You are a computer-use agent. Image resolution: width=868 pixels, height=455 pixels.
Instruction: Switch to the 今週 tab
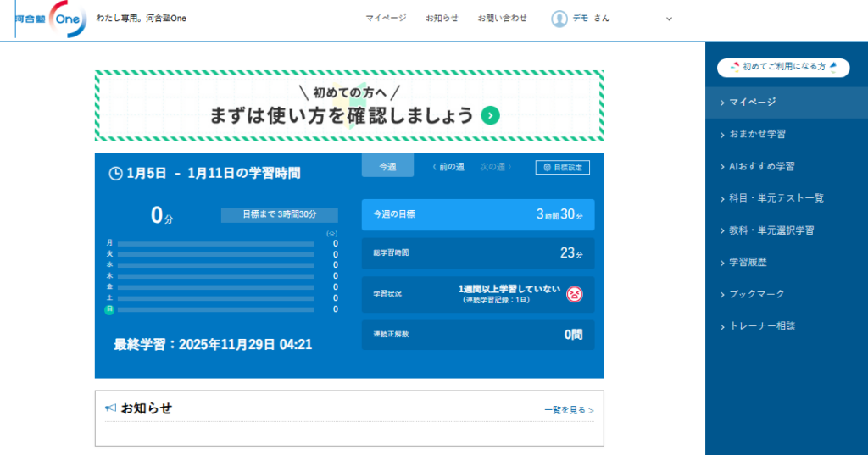pos(387,167)
